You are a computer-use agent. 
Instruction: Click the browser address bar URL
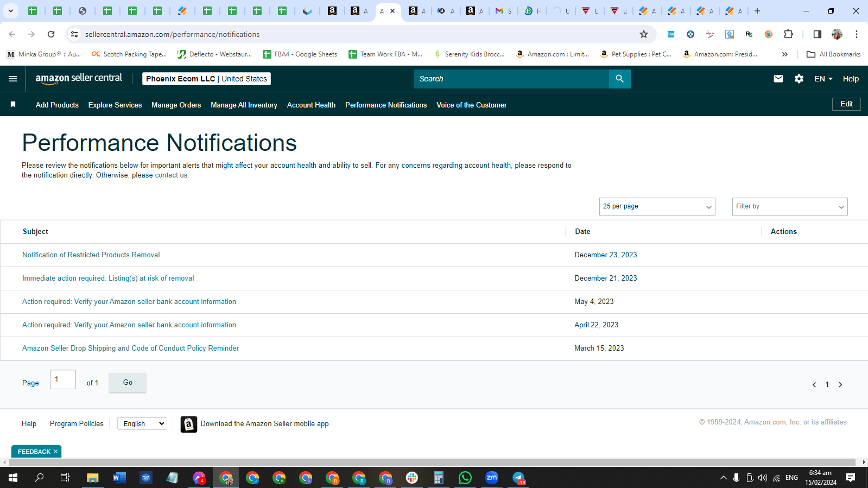pos(172,34)
